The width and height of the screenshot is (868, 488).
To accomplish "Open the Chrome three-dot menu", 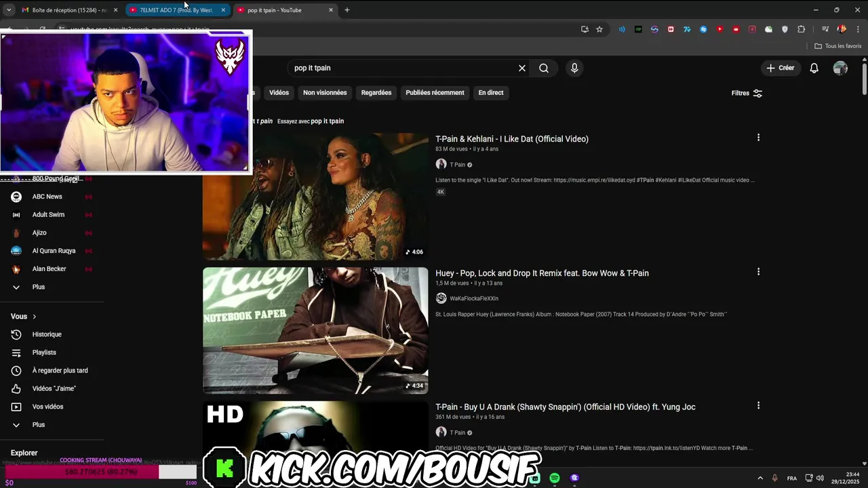I will pyautogui.click(x=858, y=29).
